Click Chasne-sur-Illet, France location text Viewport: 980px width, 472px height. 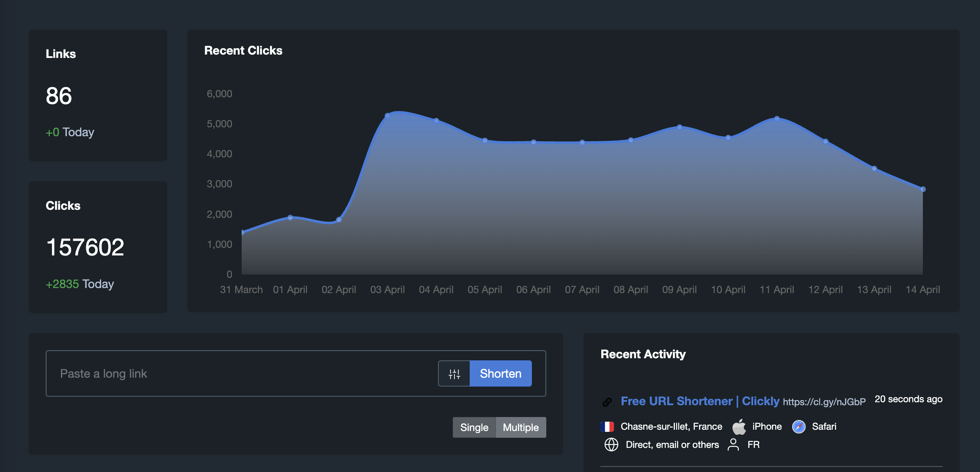(672, 426)
